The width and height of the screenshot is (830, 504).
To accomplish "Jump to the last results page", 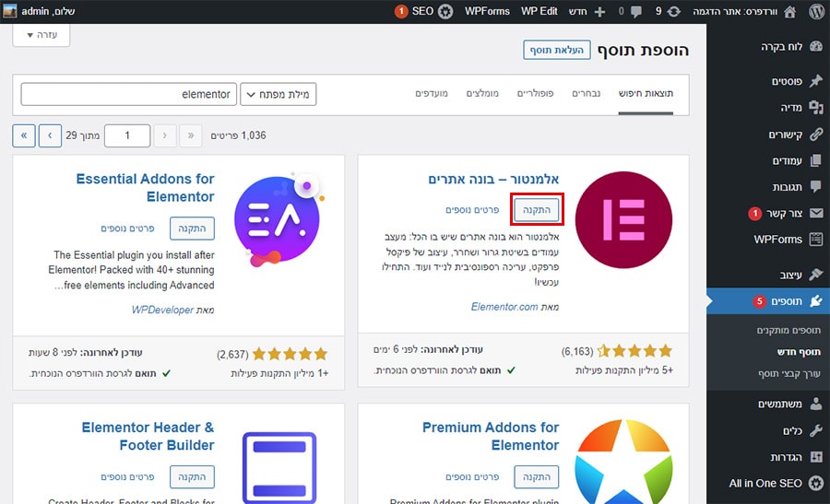I will coord(24,135).
